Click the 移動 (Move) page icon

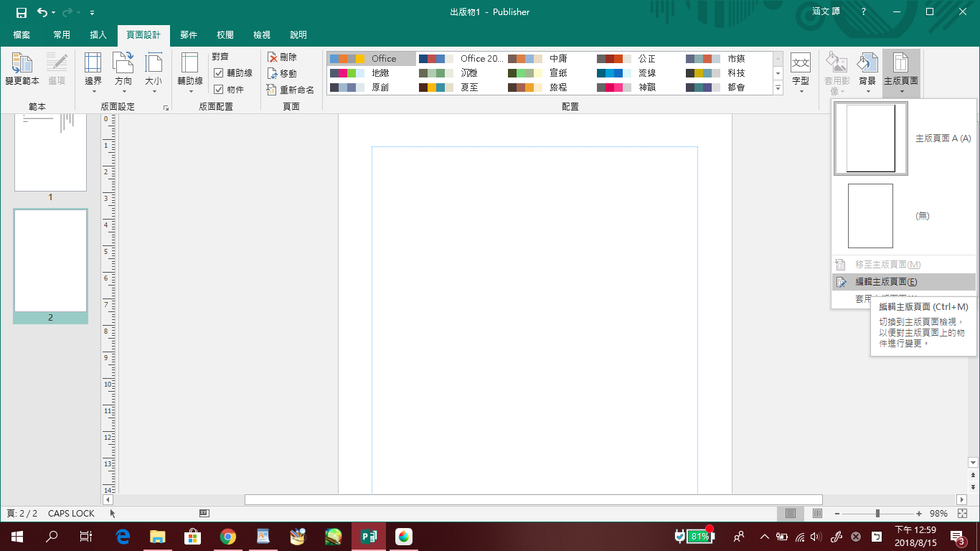[273, 73]
